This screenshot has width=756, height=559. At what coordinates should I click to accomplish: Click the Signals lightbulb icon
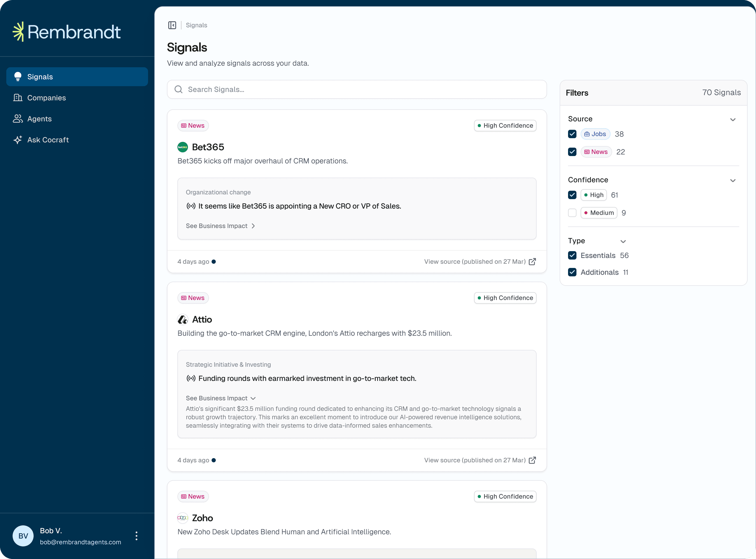click(x=18, y=77)
